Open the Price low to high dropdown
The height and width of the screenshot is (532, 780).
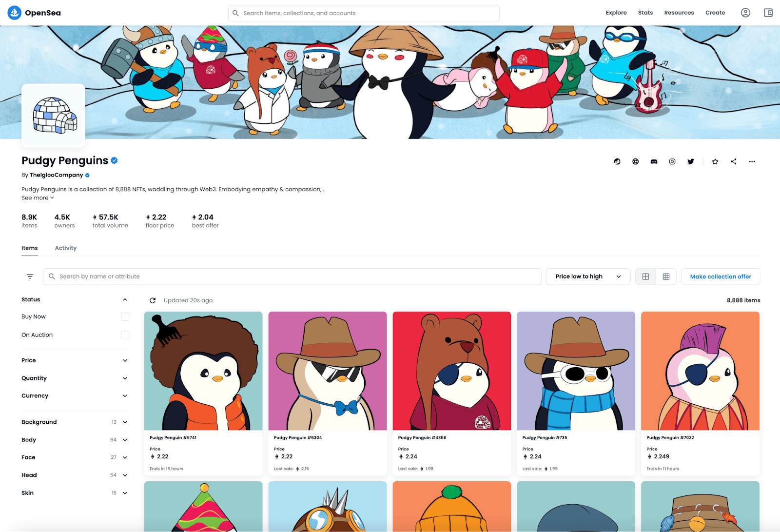588,276
